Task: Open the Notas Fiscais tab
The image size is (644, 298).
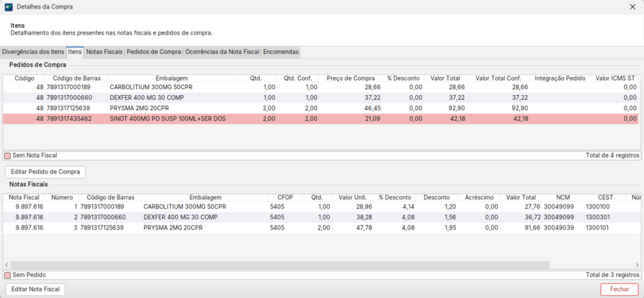Action: click(104, 52)
